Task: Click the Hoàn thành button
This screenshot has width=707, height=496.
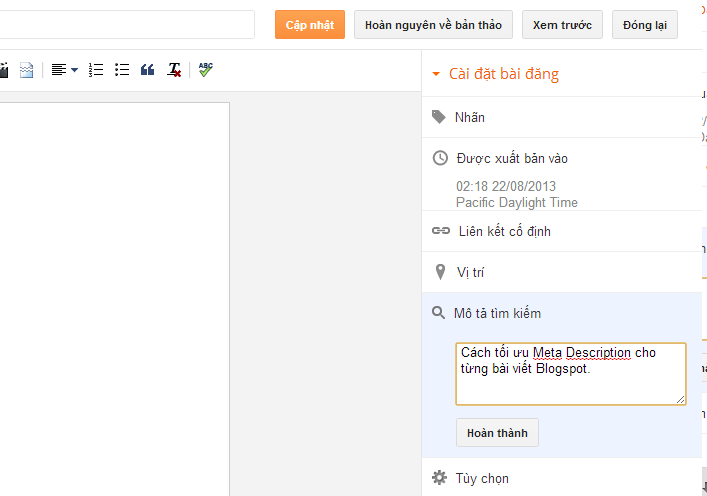Action: tap(497, 433)
